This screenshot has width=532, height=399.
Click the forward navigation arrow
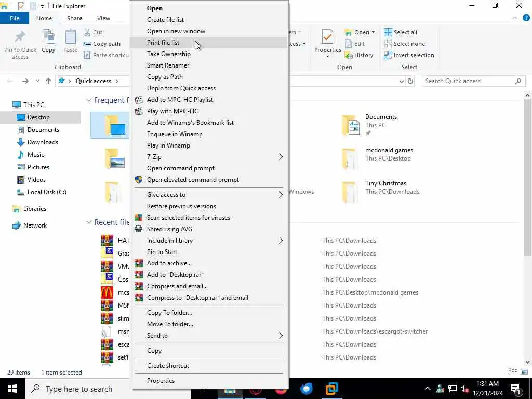(25, 81)
